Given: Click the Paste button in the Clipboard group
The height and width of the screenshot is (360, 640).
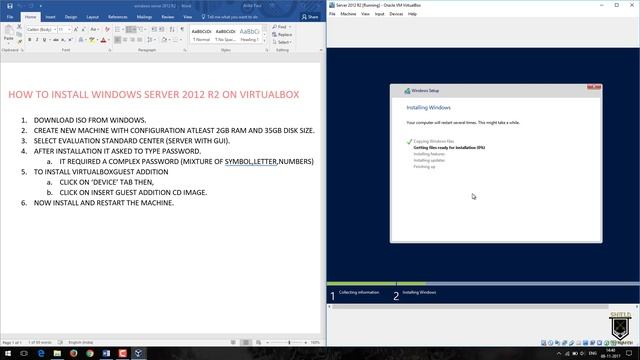Looking at the screenshot, I should point(9,33).
